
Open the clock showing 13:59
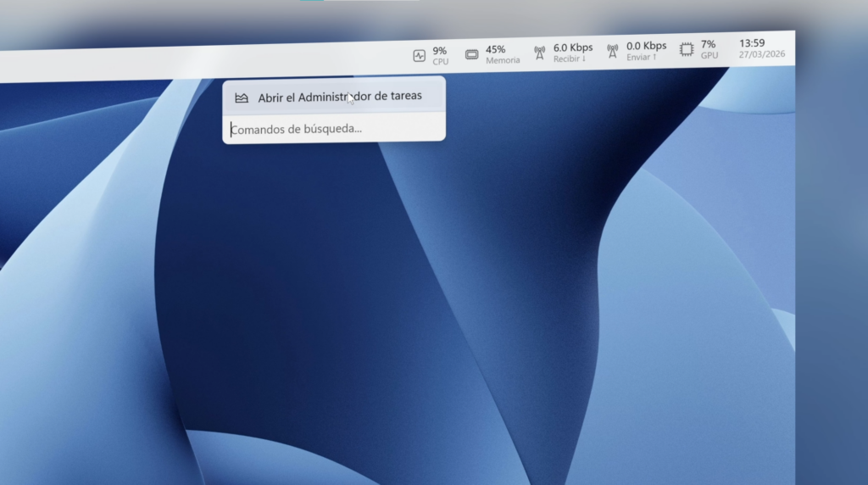pyautogui.click(x=752, y=42)
